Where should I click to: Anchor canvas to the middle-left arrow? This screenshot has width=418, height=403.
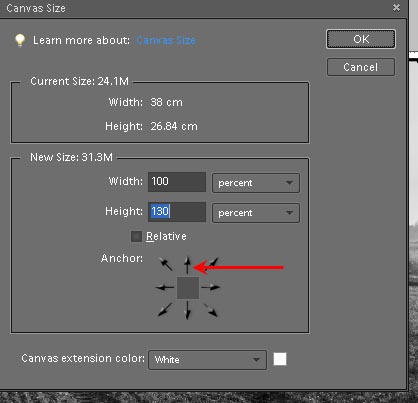click(x=165, y=287)
